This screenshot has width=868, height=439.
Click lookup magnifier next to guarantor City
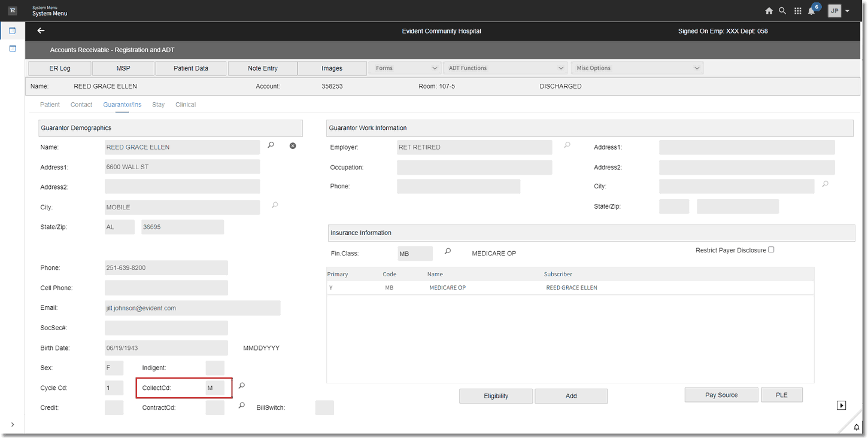(x=275, y=205)
